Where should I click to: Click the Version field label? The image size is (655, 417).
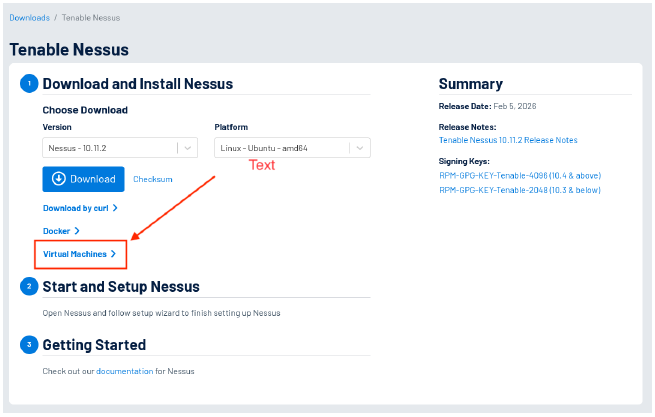57,127
